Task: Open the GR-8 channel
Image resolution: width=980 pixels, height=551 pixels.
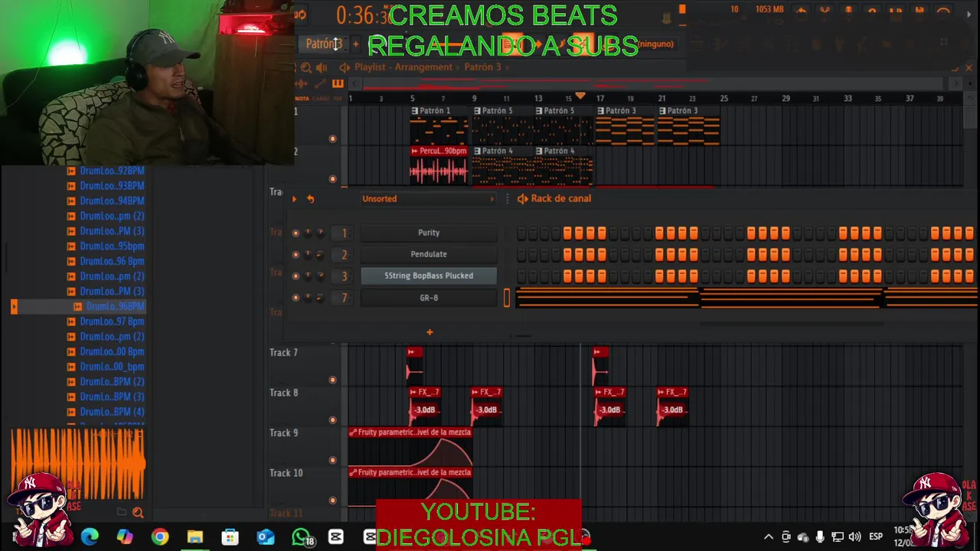Action: point(429,298)
